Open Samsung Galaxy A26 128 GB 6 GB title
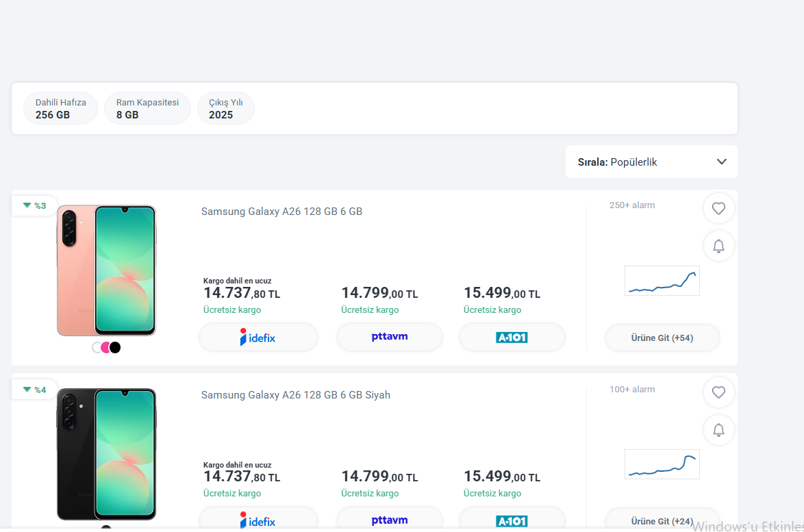Viewport: 804px width, 532px height. (x=281, y=211)
